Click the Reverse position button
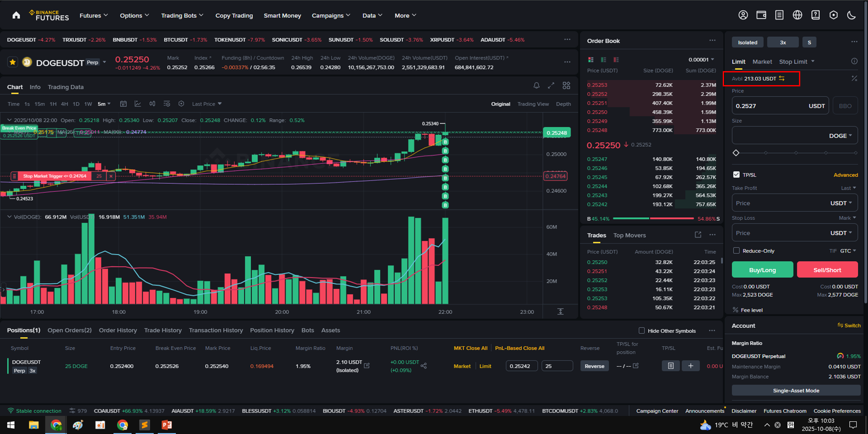868x434 pixels. 594,366
